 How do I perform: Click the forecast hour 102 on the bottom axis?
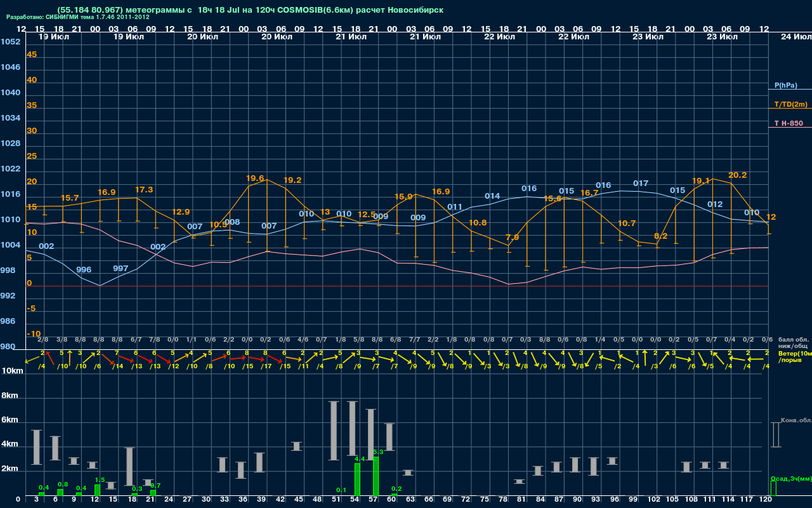pyautogui.click(x=653, y=500)
